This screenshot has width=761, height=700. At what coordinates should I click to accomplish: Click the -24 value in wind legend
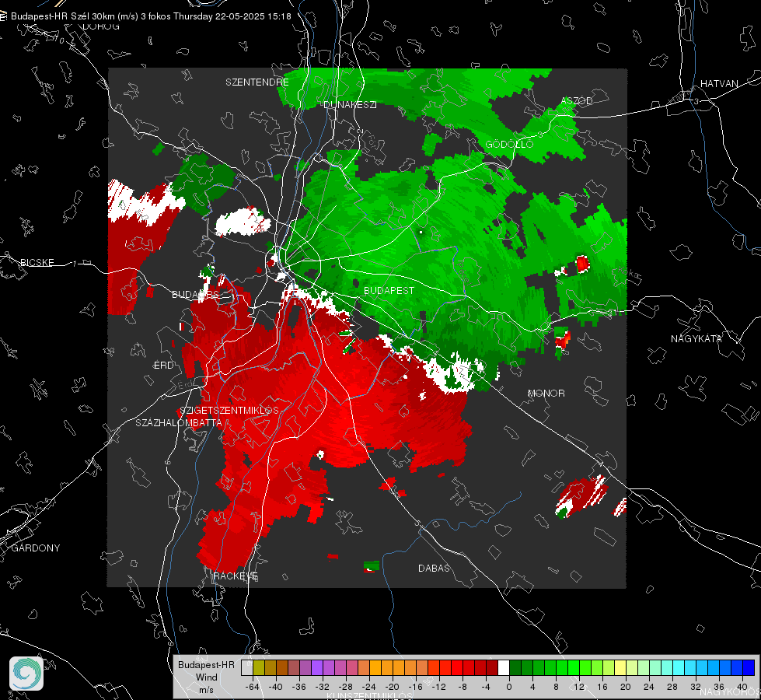(369, 687)
